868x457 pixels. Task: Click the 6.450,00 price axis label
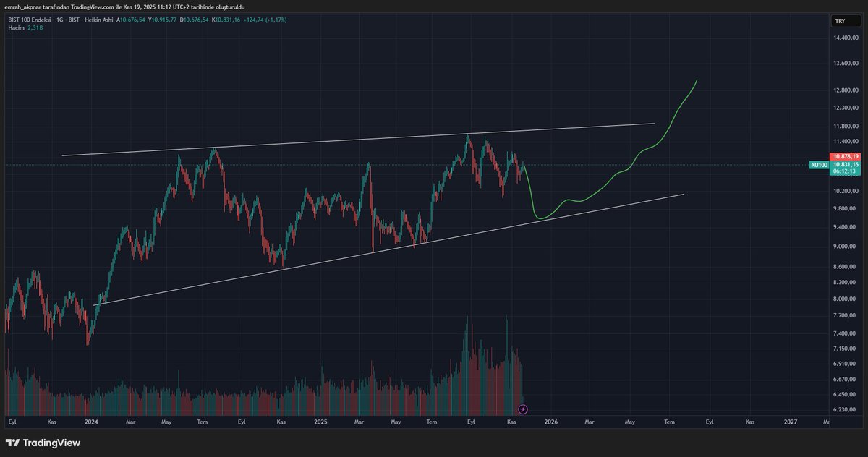pos(845,395)
